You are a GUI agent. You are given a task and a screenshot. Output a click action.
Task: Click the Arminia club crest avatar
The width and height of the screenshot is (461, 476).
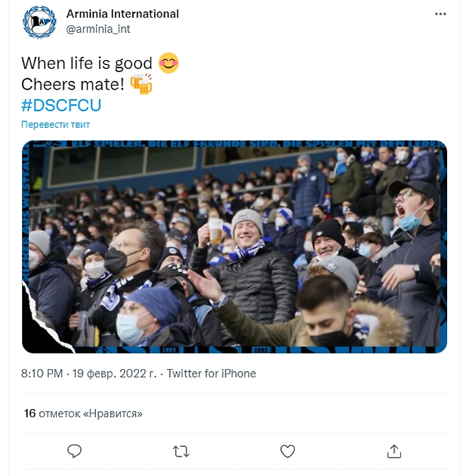[40, 22]
